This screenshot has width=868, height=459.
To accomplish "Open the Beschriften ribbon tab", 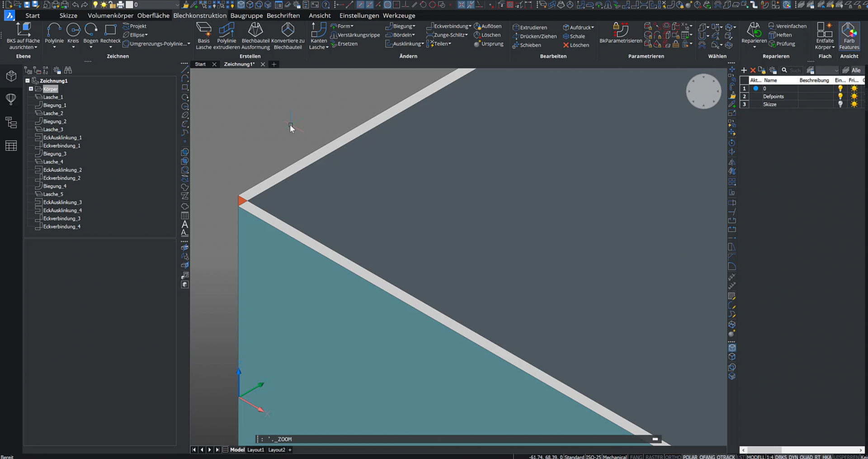I will [283, 15].
